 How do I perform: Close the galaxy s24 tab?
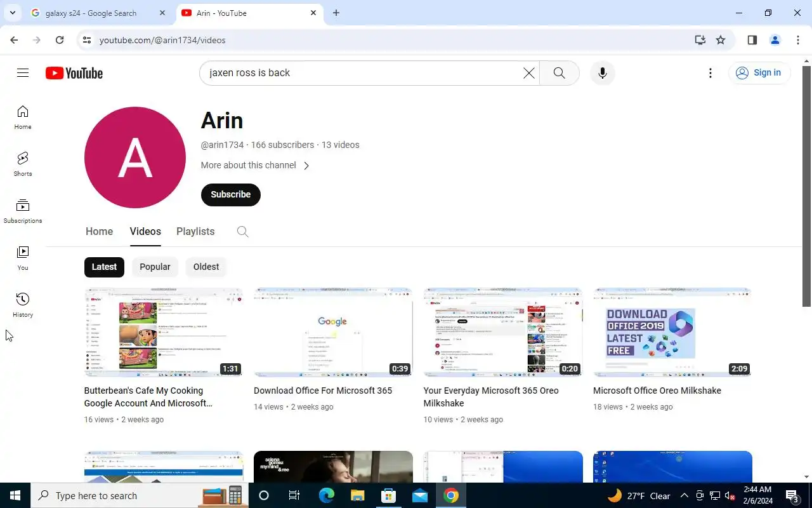point(162,13)
